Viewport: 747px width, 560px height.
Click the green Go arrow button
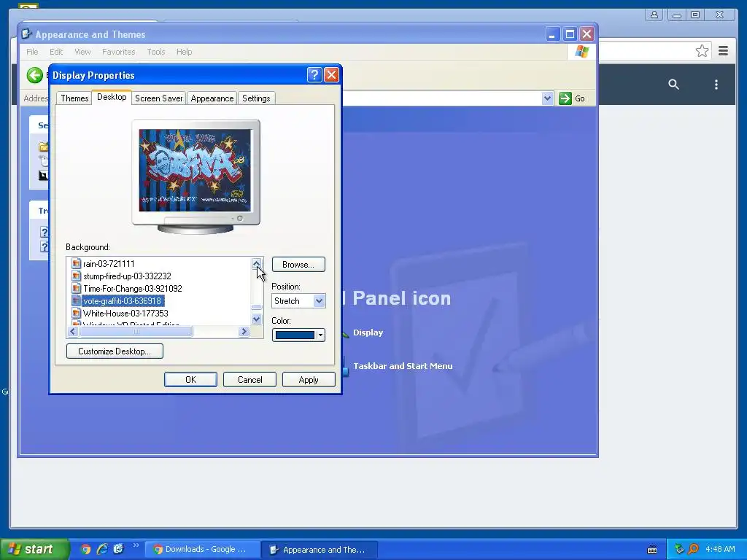(x=565, y=98)
